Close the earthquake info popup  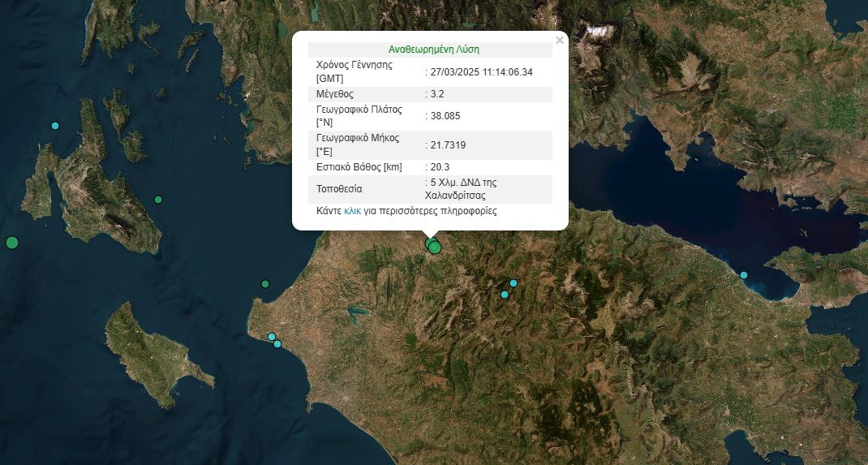point(559,40)
